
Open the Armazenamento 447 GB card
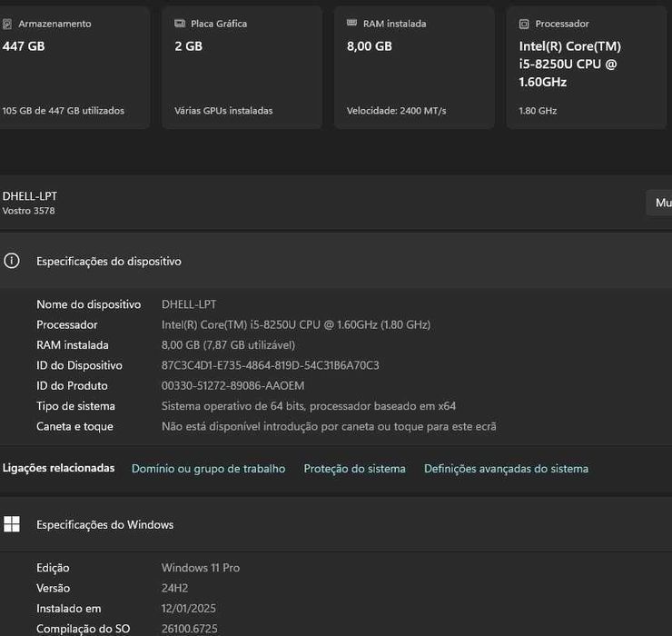[74, 67]
